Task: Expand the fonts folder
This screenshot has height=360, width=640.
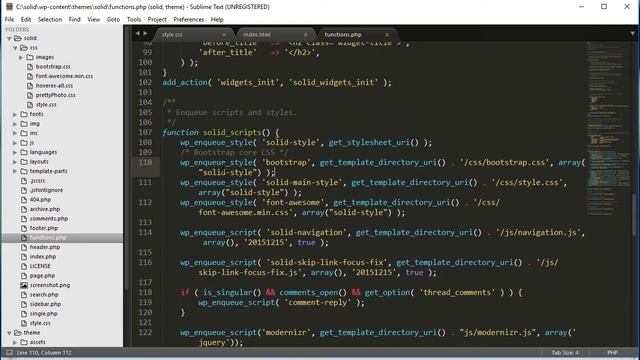Action: [15, 115]
